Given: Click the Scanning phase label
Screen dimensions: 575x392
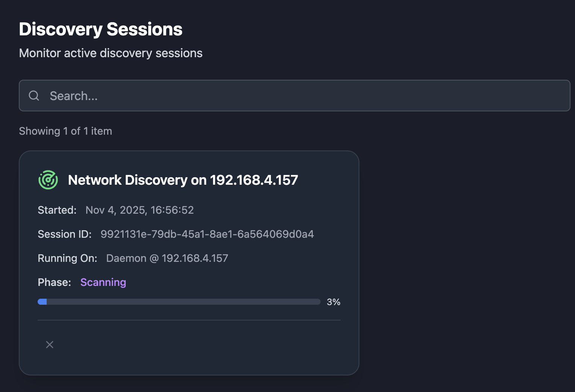Looking at the screenshot, I should 103,282.
